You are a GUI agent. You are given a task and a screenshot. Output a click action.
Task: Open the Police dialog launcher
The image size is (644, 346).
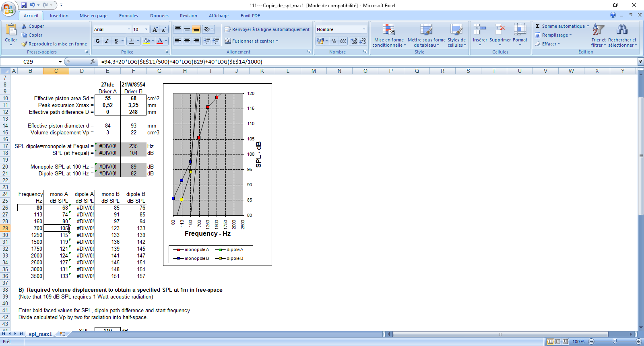tap(167, 52)
